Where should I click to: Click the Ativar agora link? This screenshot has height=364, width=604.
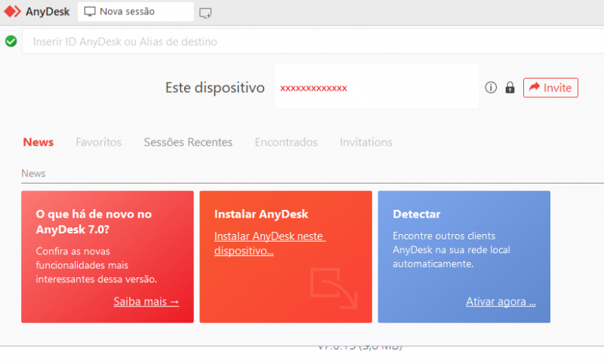[501, 301]
